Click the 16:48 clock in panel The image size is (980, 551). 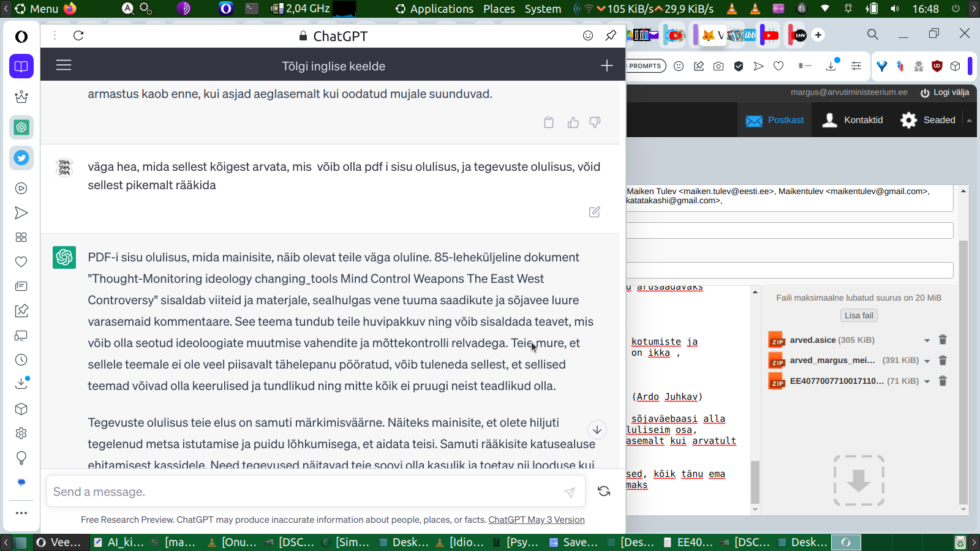[x=925, y=9]
